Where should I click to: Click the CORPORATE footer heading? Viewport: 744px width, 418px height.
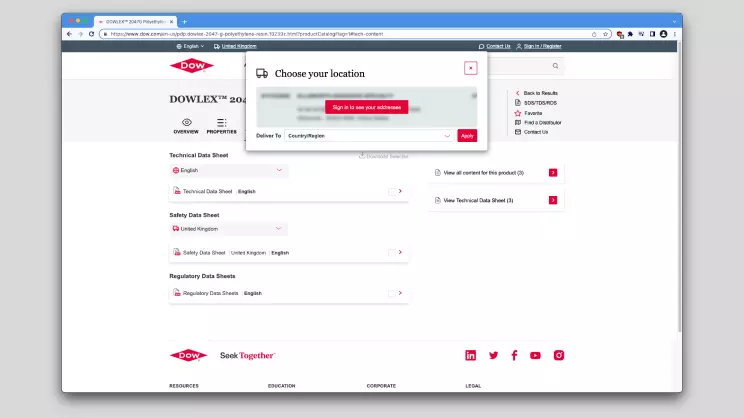point(381,386)
